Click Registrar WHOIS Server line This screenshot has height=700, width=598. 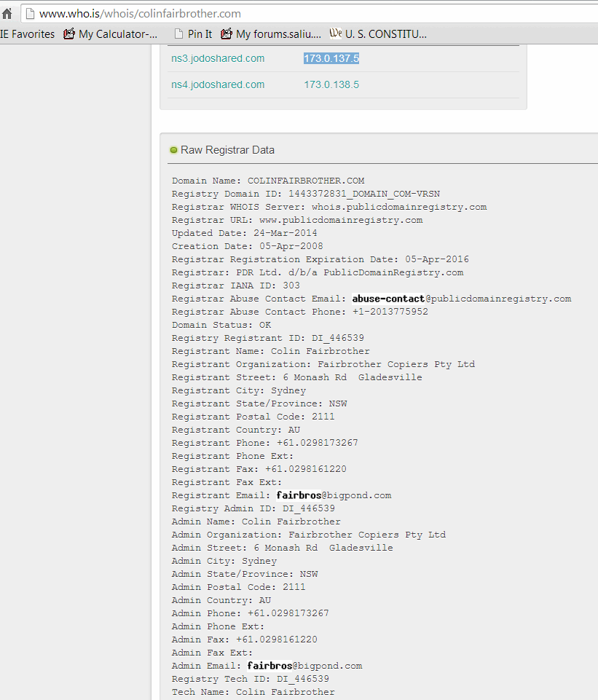pos(329,207)
